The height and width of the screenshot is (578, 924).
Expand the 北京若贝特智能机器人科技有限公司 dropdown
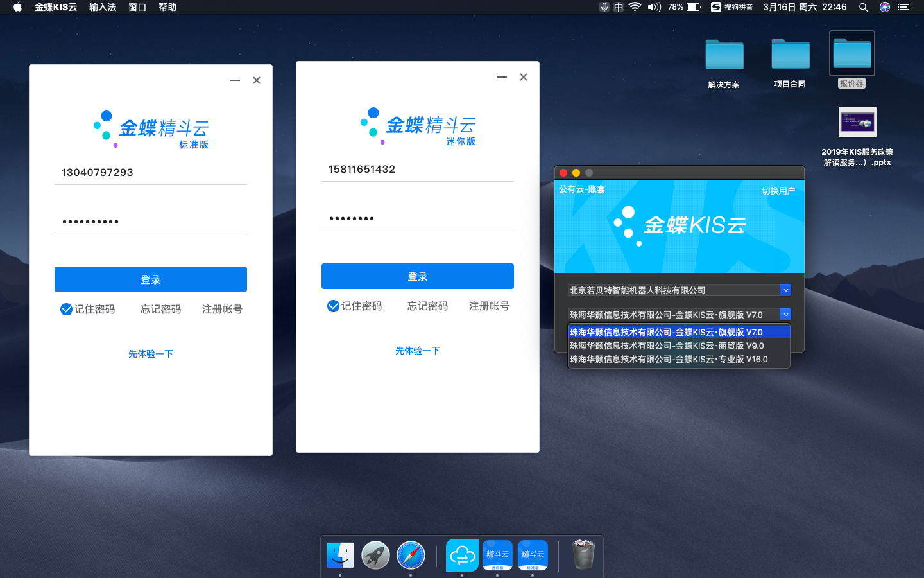point(785,290)
